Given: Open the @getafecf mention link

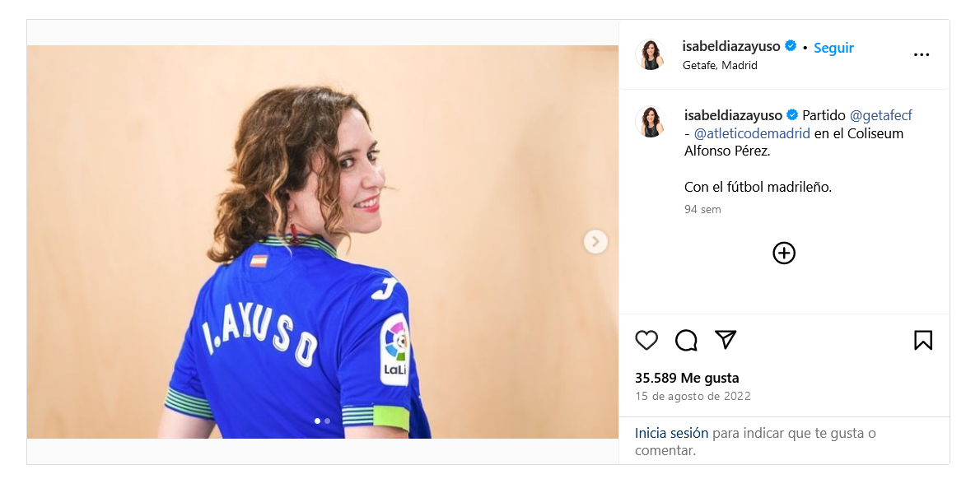Looking at the screenshot, I should tap(880, 115).
